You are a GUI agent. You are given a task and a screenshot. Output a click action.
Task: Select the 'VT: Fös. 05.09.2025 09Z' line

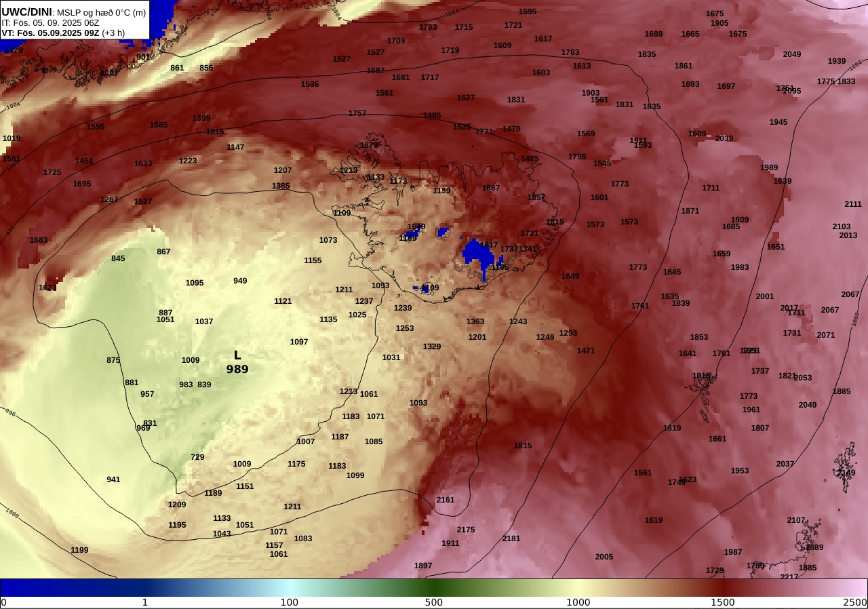coord(50,33)
